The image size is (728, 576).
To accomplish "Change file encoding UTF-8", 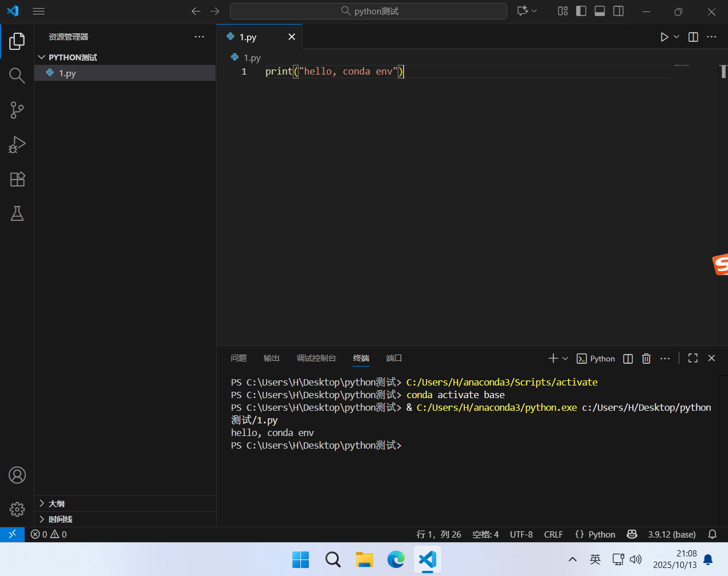I will [x=521, y=534].
